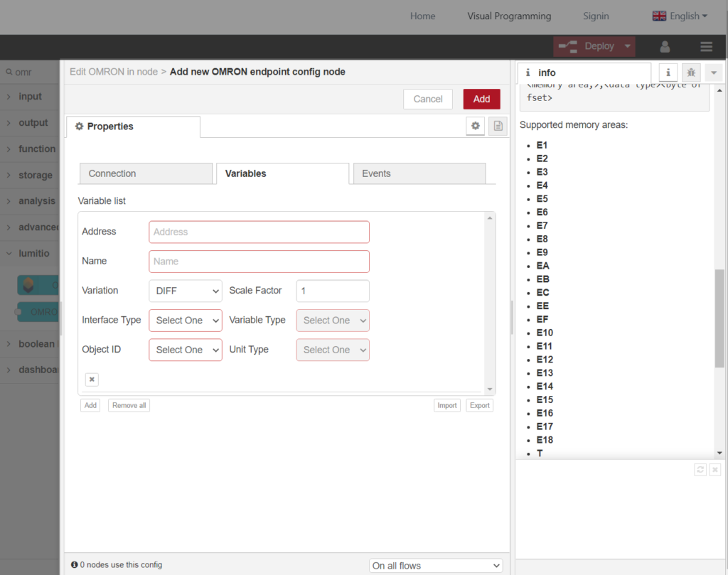Expand the boolean palette category
Screen dimensions: 728x575
(30, 344)
